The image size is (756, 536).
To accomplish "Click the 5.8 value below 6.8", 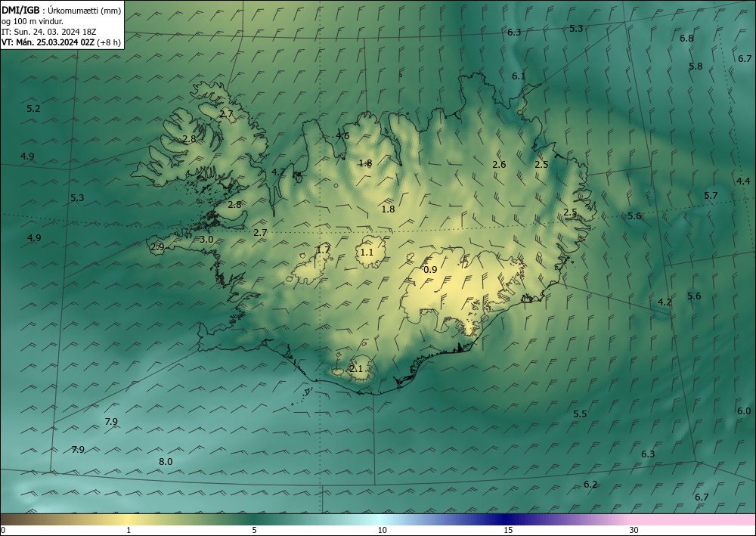I will coord(696,67).
